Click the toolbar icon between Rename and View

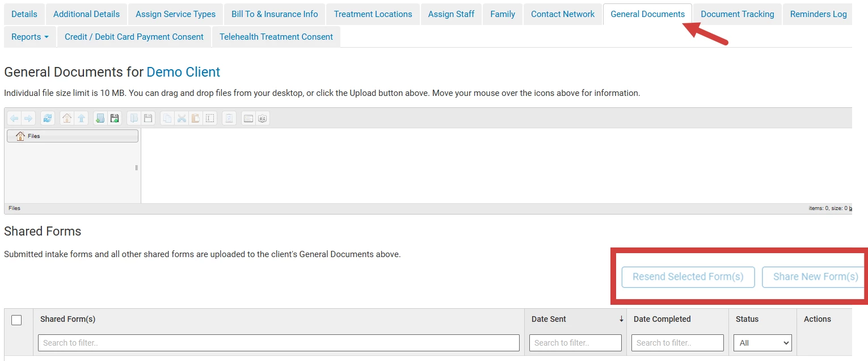pos(229,118)
